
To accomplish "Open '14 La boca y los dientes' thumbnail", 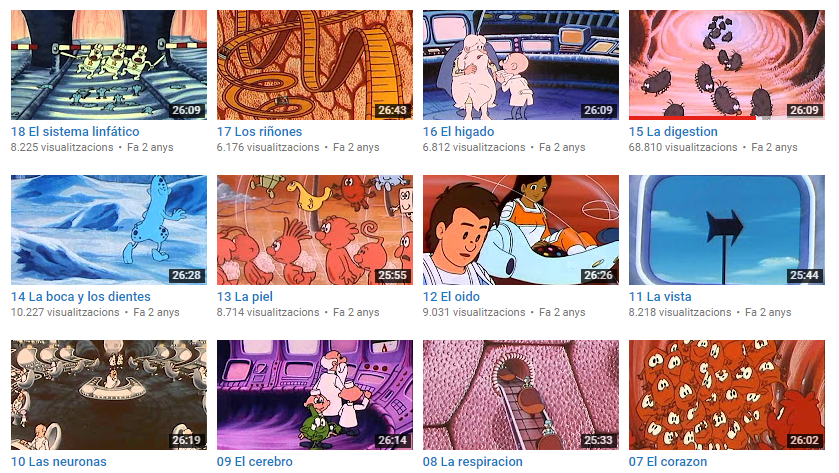I will [x=109, y=230].
